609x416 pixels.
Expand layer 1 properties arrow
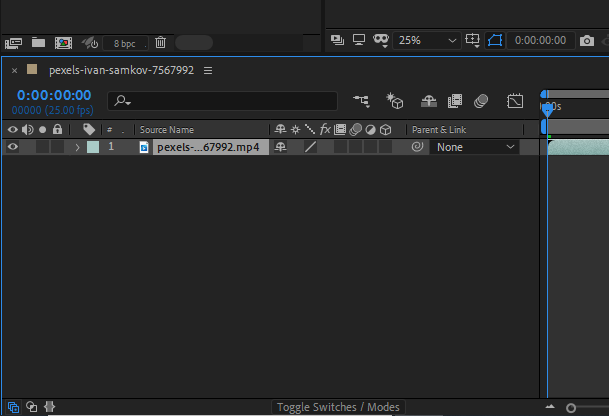tap(77, 147)
